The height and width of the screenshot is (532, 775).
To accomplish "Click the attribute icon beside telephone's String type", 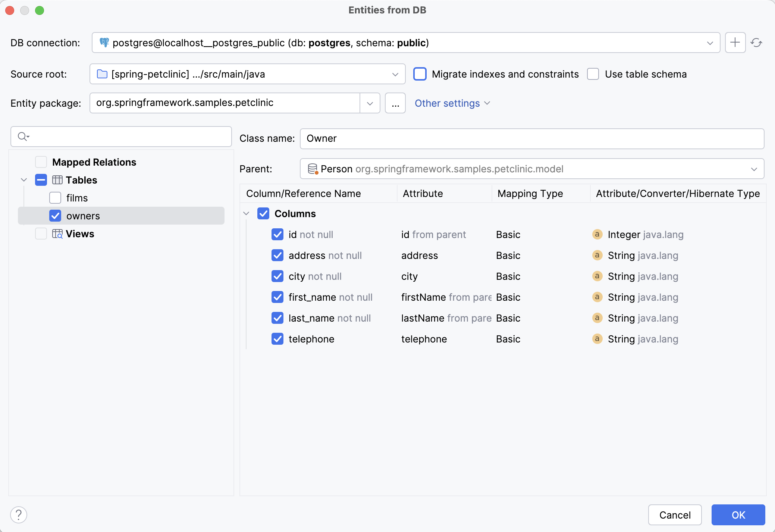I will point(597,339).
